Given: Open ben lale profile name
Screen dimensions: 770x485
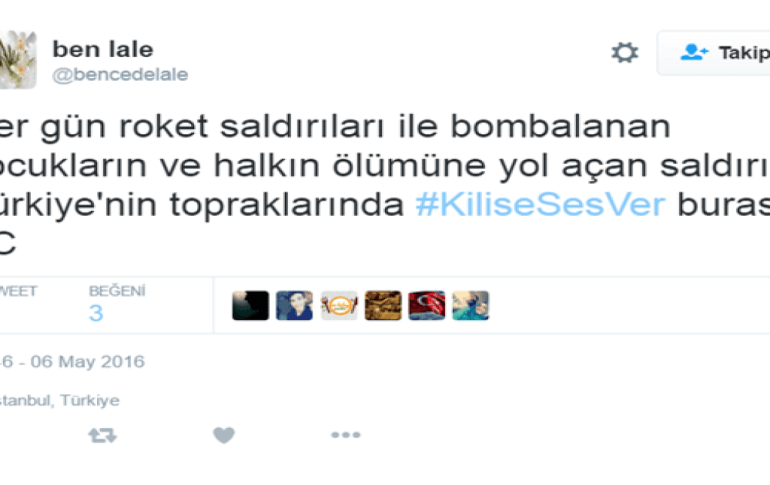Looking at the screenshot, I should 103,49.
